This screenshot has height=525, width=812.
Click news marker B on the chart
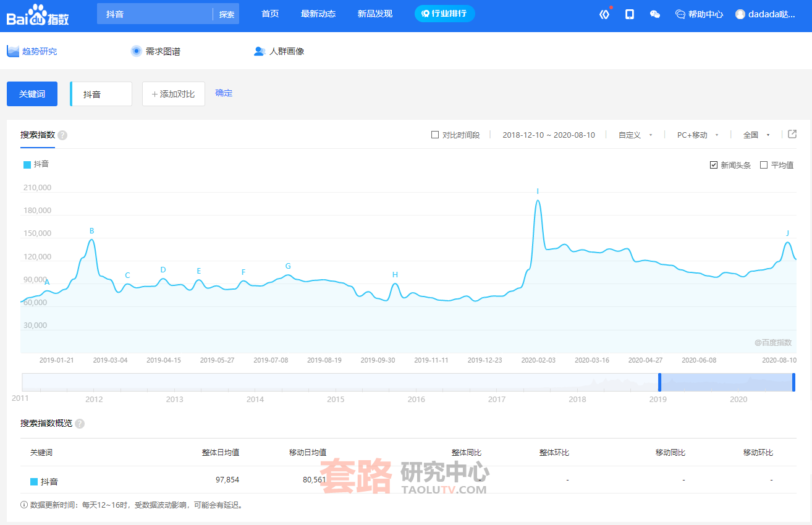[92, 231]
